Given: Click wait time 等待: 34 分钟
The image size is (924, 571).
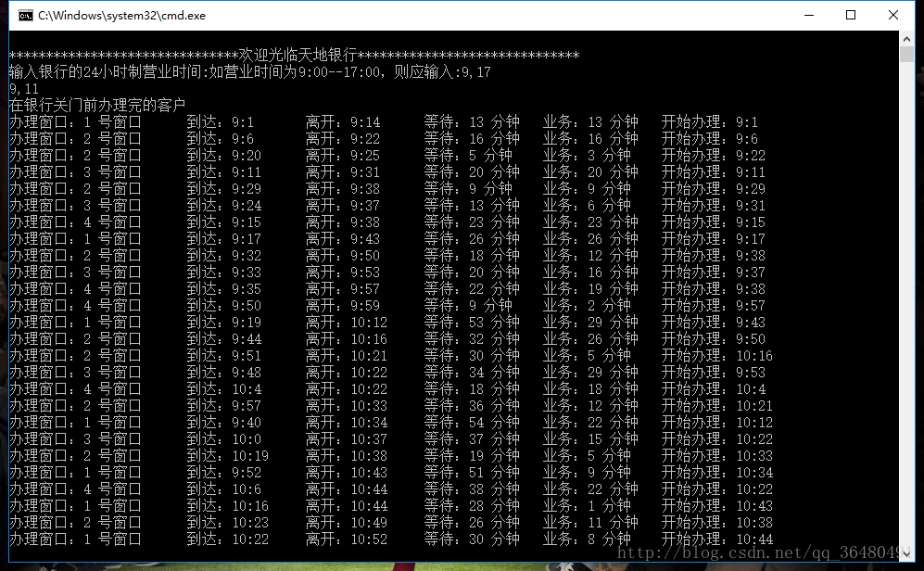Looking at the screenshot, I should pyautogui.click(x=472, y=373).
